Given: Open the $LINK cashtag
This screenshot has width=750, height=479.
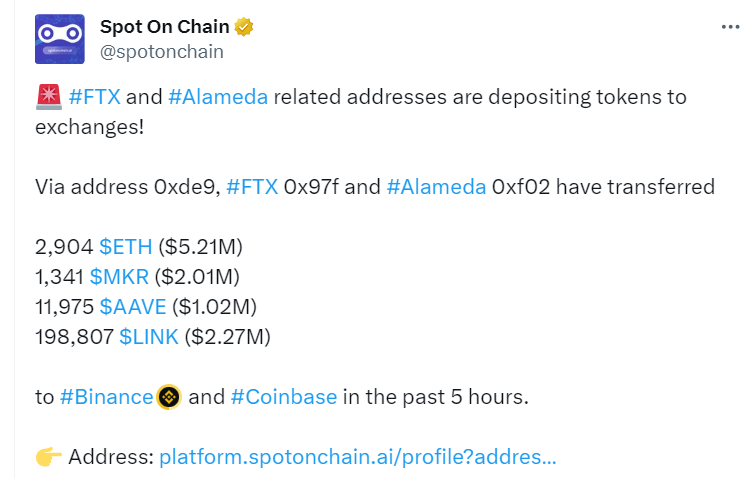Looking at the screenshot, I should 149,337.
